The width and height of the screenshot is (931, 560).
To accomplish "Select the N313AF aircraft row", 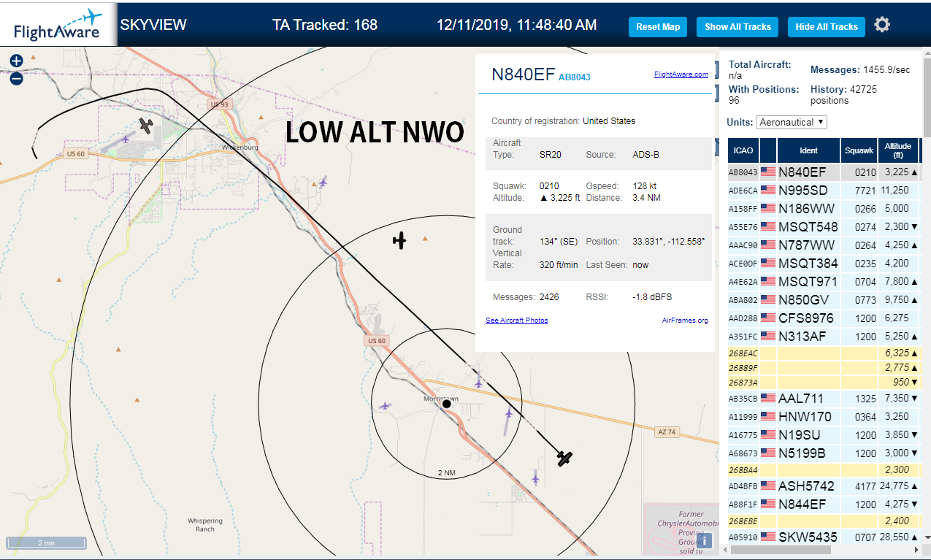I will (x=824, y=337).
